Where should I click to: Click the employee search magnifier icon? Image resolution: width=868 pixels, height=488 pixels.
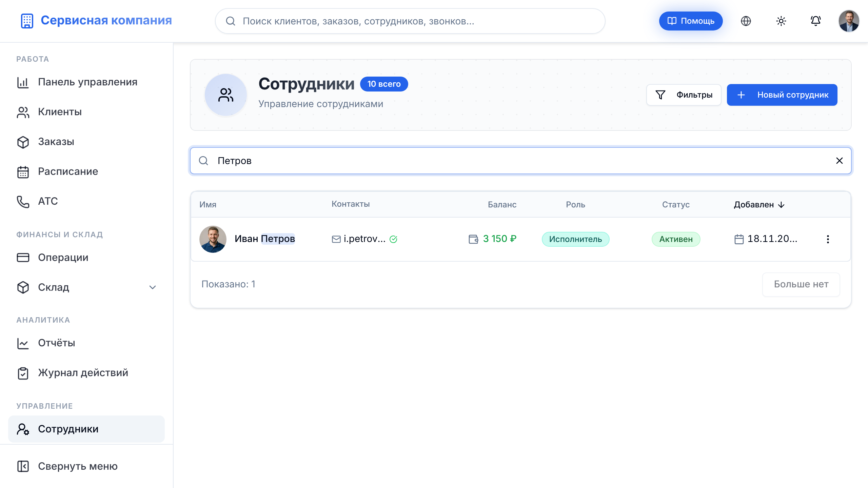pos(203,161)
